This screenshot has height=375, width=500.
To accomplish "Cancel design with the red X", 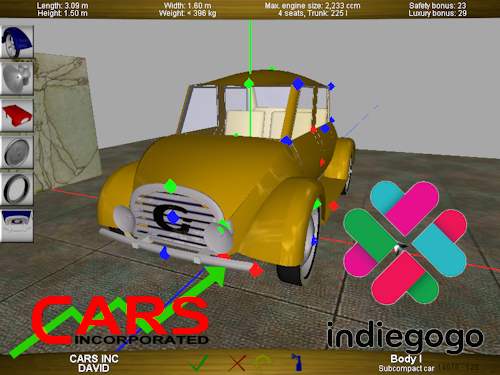I will click(237, 363).
